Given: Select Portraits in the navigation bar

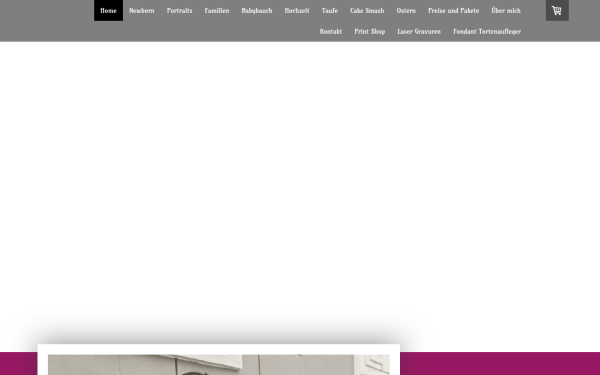Looking at the screenshot, I should [179, 10].
